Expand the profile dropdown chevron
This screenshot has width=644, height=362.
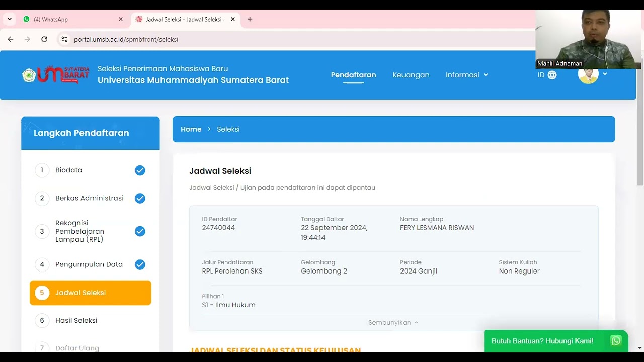point(605,74)
